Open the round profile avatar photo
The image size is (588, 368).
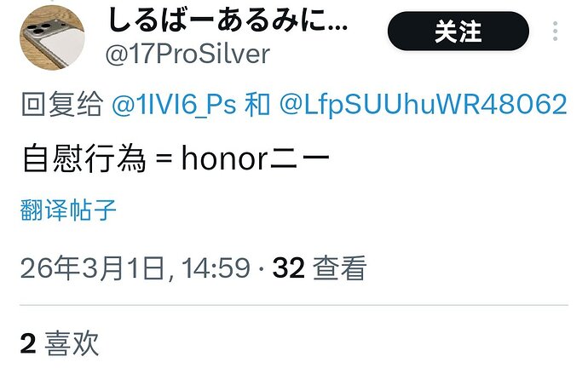[52, 37]
